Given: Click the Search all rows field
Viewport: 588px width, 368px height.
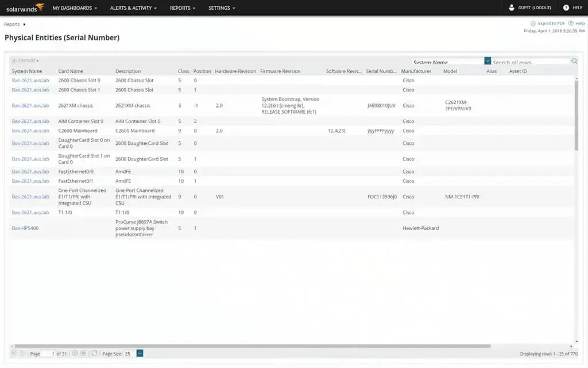Looking at the screenshot, I should (531, 61).
